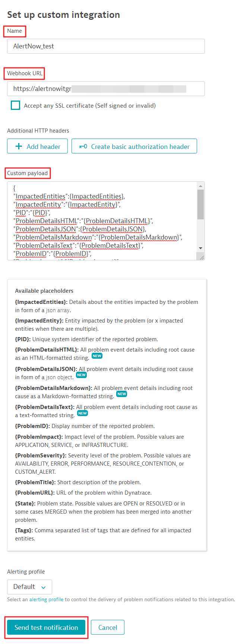Click the NEW badge beside ProblemDetailsMarkdown
241x644 pixels.
(121, 394)
